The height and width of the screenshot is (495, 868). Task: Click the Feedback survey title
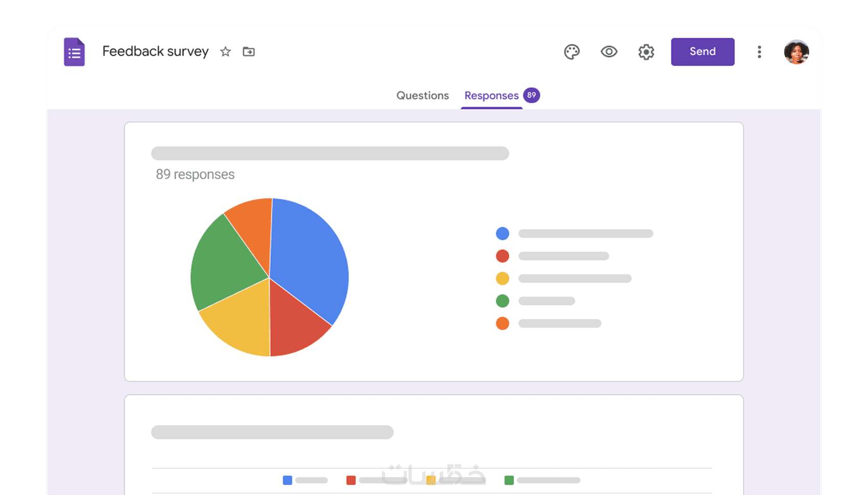coord(156,52)
